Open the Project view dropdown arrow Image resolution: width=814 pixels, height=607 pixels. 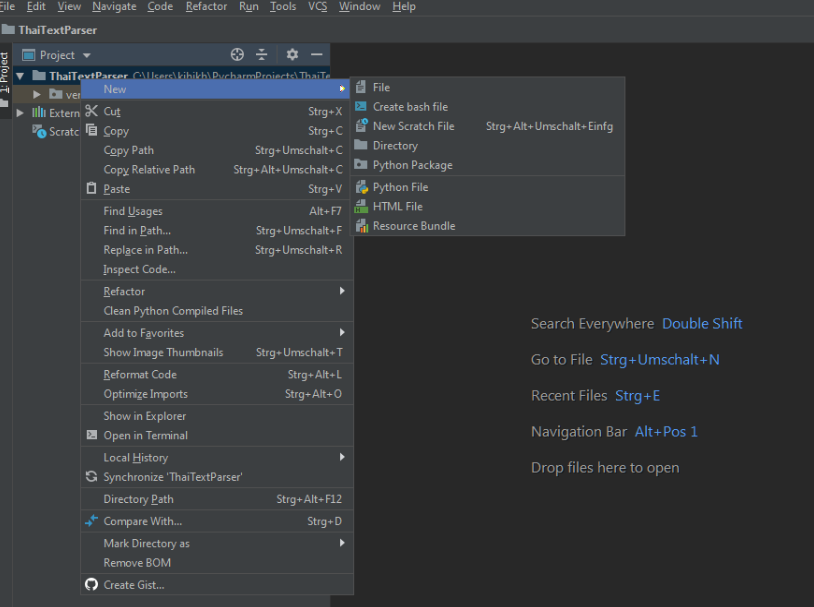(x=87, y=55)
